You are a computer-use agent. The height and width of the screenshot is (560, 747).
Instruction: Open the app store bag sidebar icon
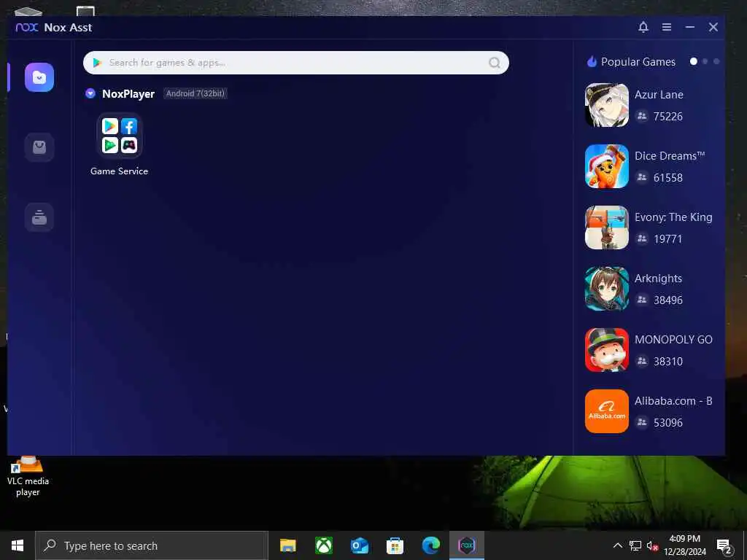click(39, 147)
